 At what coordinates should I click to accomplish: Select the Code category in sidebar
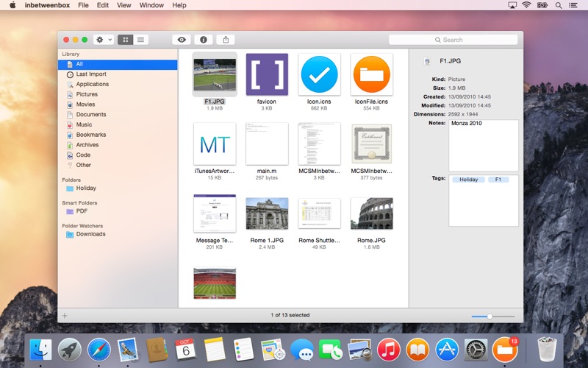pyautogui.click(x=83, y=155)
